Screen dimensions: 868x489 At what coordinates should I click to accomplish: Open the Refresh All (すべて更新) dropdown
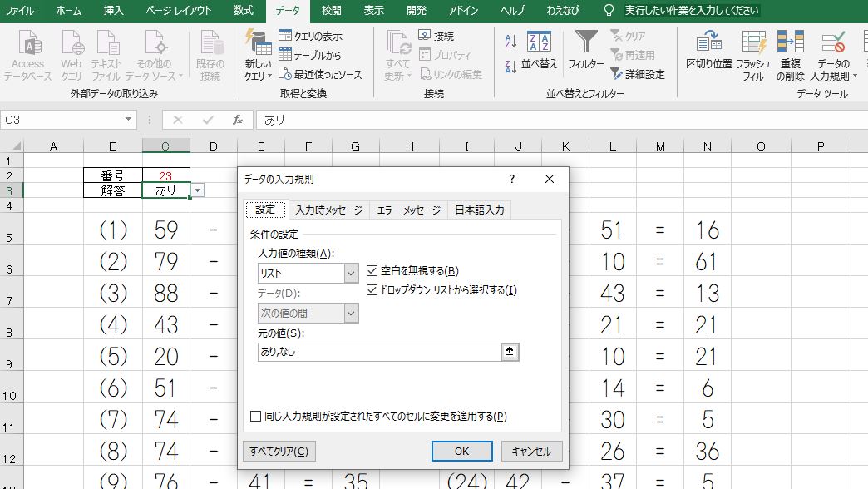tap(397, 70)
